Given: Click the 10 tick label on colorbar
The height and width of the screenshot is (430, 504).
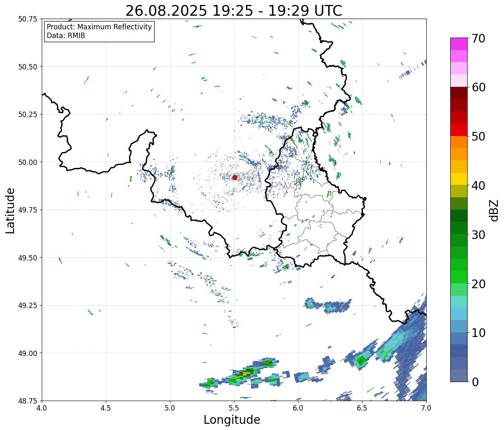Looking at the screenshot, I should 478,332.
